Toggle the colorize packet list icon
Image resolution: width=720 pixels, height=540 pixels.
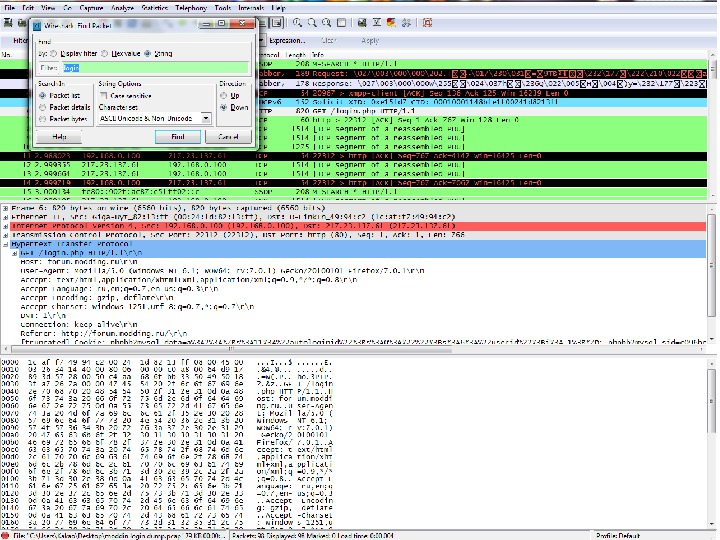coord(263,22)
